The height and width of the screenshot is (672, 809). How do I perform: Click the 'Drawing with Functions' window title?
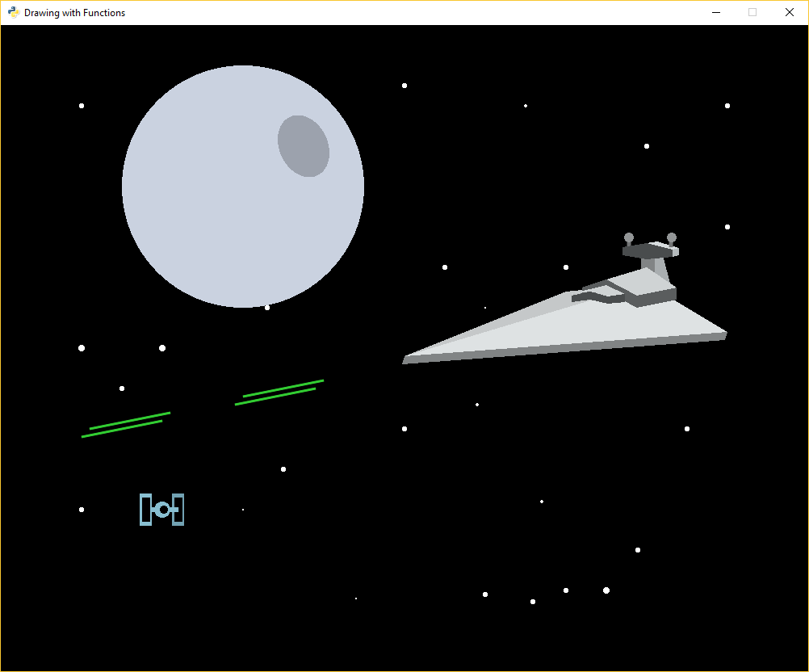point(75,13)
